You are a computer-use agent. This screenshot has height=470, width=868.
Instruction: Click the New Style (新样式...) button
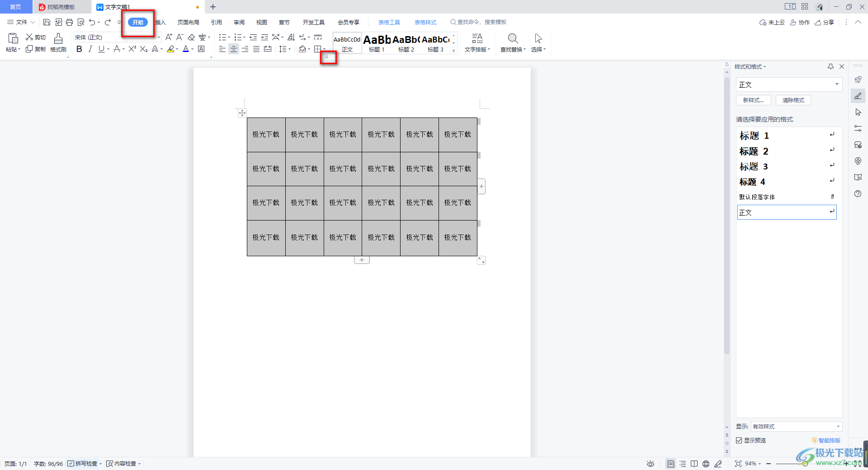point(754,100)
